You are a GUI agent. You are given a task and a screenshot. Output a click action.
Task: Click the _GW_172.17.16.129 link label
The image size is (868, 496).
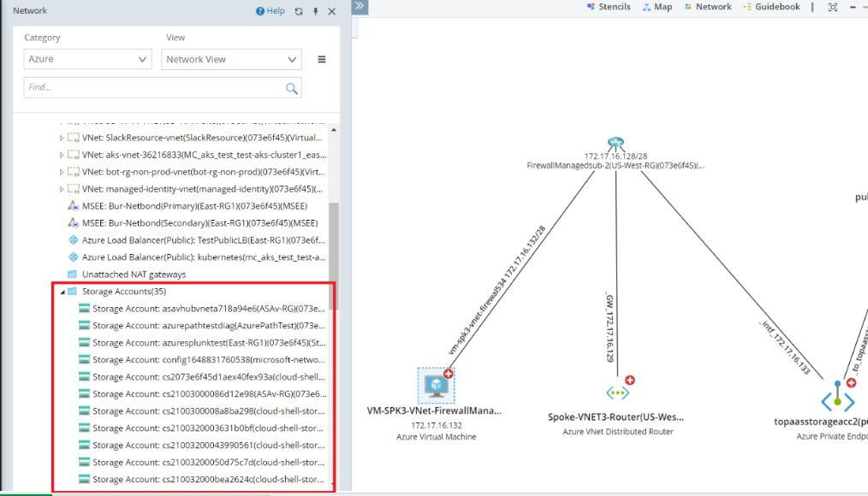tap(609, 328)
